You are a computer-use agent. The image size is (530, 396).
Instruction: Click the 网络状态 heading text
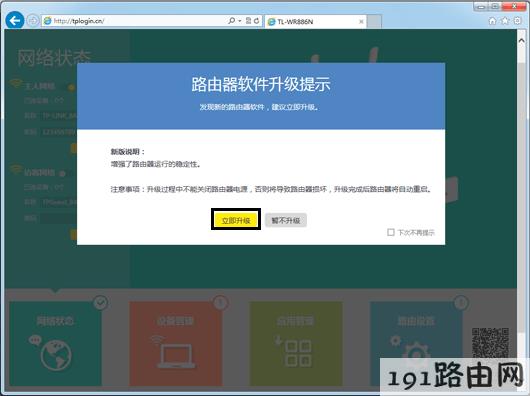coord(54,58)
